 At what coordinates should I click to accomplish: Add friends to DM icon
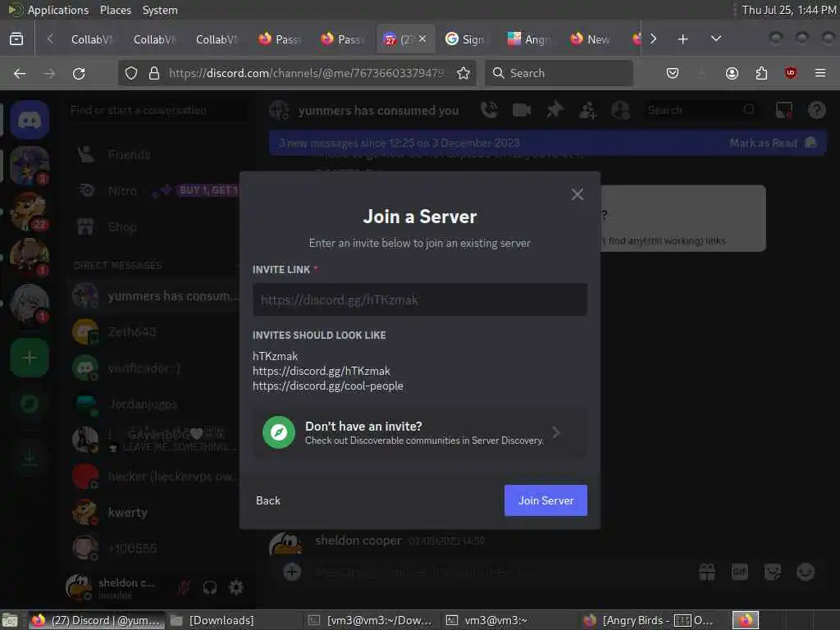[587, 111]
